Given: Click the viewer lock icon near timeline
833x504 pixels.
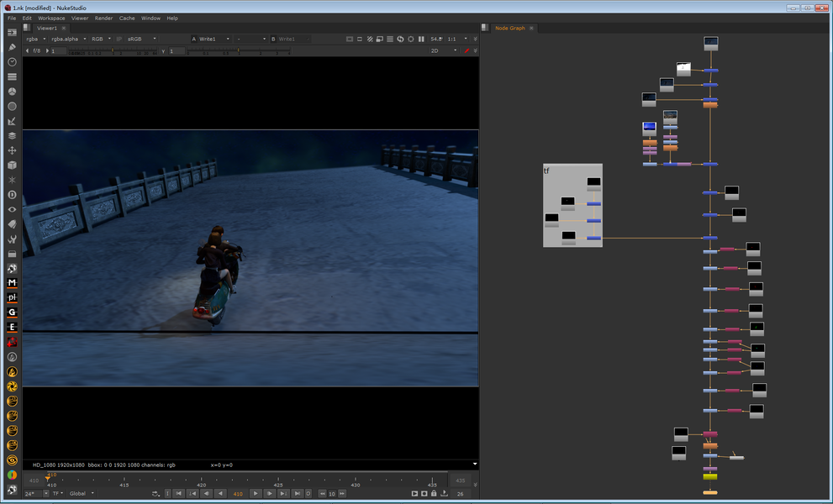Looking at the screenshot, I should coord(434,493).
